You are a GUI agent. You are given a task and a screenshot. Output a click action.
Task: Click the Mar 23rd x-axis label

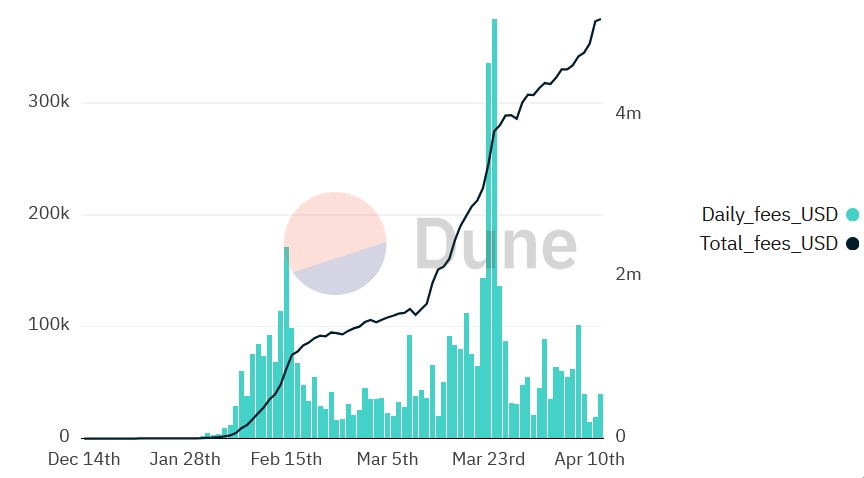(488, 459)
